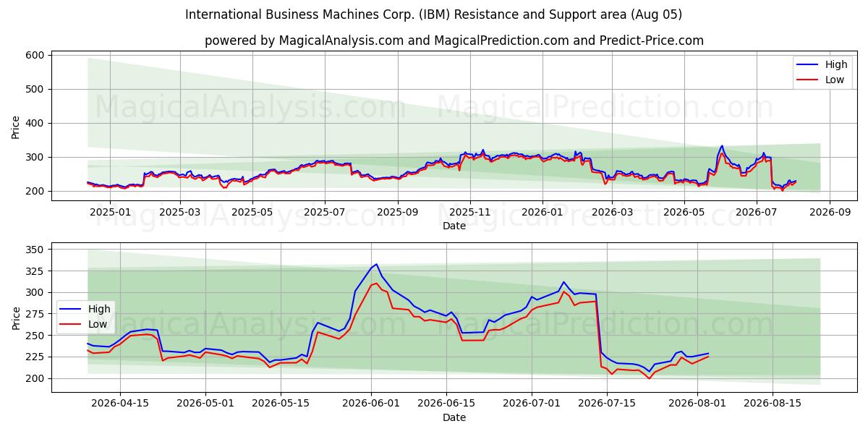Click the '2025-11' x-axis label on the top chart

(x=470, y=212)
